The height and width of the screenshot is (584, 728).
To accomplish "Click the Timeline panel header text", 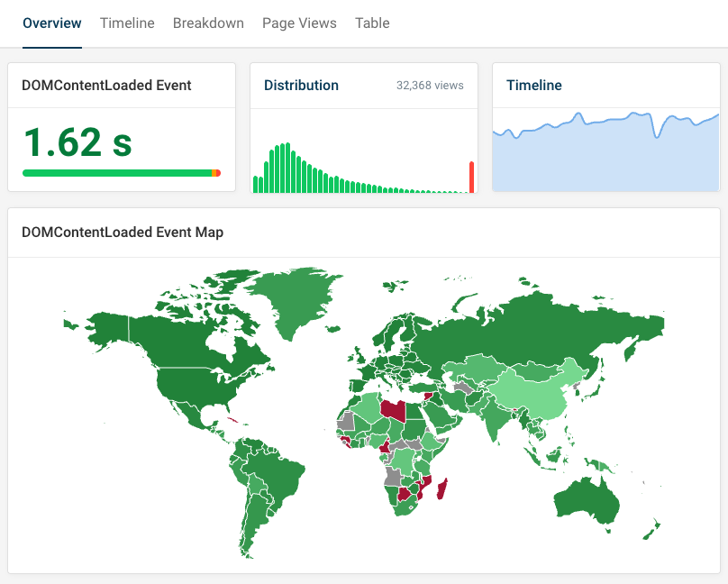I will tap(534, 85).
